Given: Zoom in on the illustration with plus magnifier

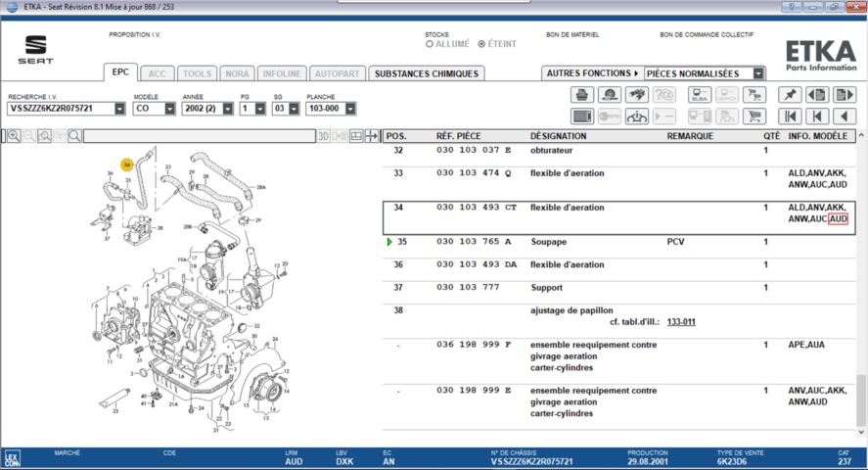Looking at the screenshot, I should [14, 136].
